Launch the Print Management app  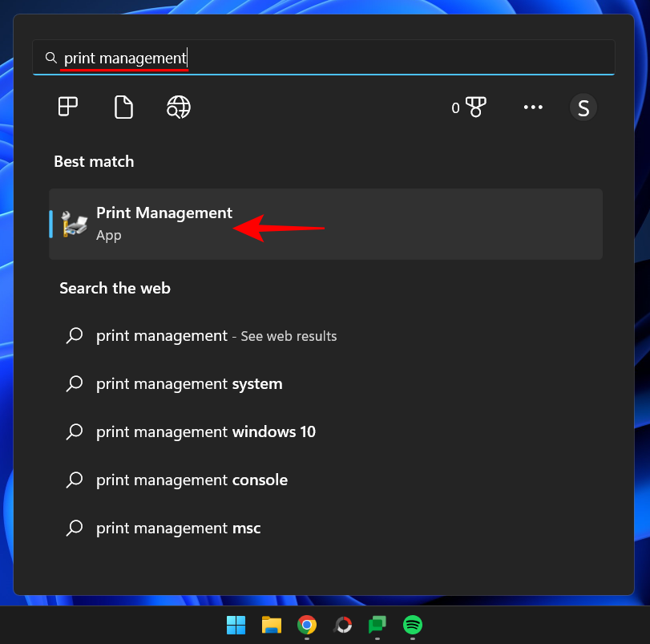[164, 213]
